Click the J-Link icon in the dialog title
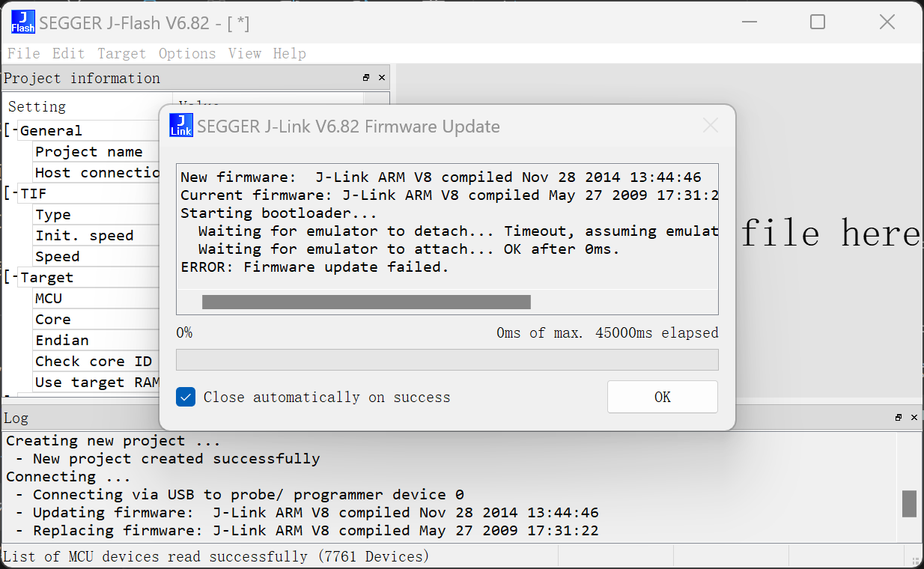 coord(181,126)
